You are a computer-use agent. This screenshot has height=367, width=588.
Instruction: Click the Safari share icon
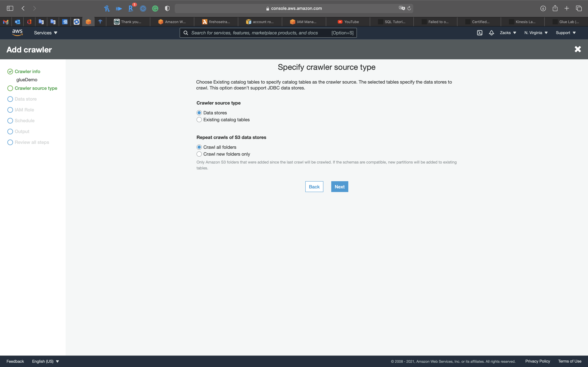pos(555,9)
